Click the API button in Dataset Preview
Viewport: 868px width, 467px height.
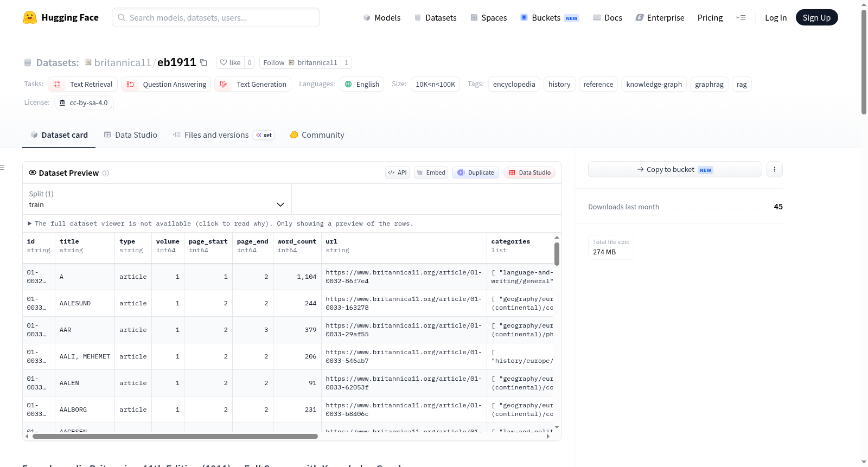(x=397, y=172)
